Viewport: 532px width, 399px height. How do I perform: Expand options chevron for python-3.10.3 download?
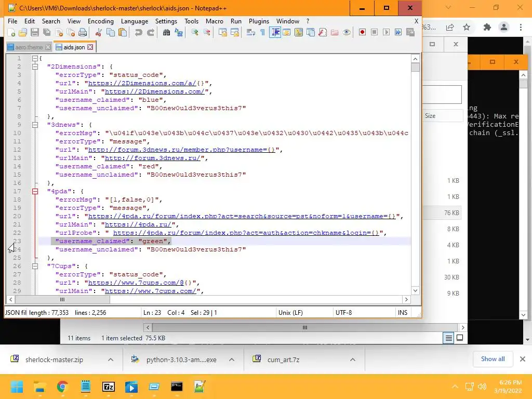232,360
